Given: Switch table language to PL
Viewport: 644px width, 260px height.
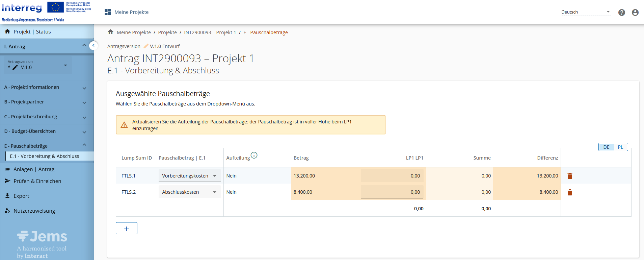Looking at the screenshot, I should [620, 147].
